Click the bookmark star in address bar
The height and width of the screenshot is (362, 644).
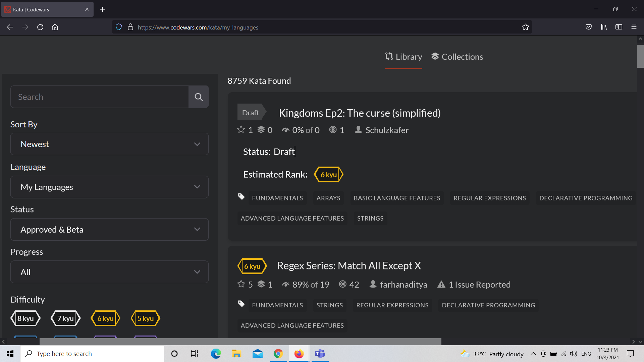point(526,27)
